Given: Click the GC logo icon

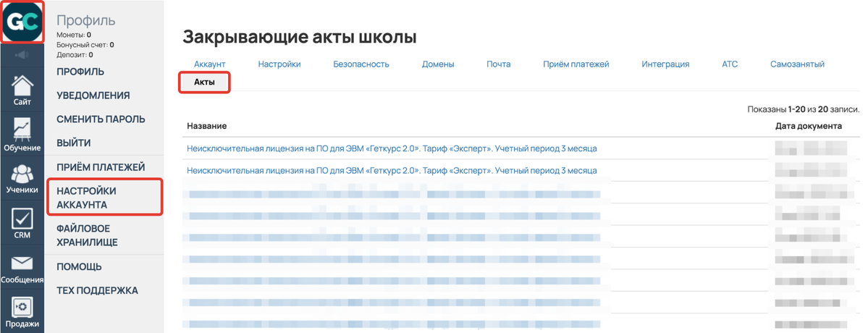Looking at the screenshot, I should [22, 21].
